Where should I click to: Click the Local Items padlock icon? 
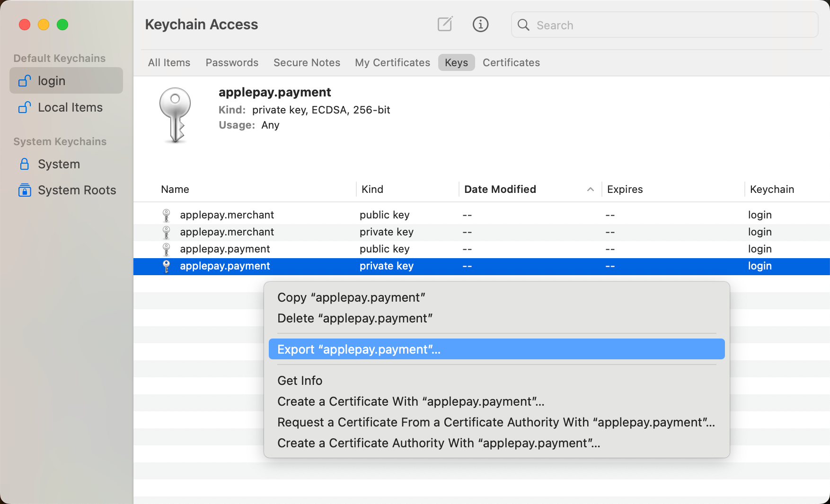(25, 108)
